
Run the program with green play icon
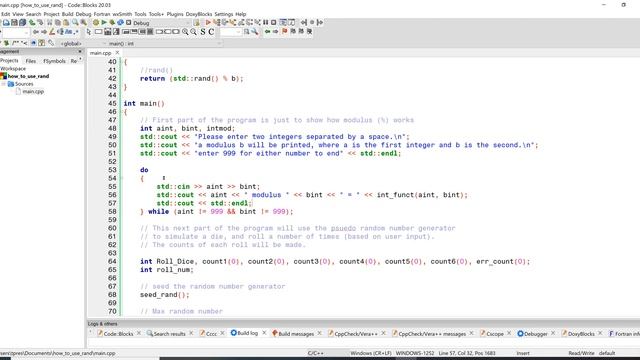point(104,22)
